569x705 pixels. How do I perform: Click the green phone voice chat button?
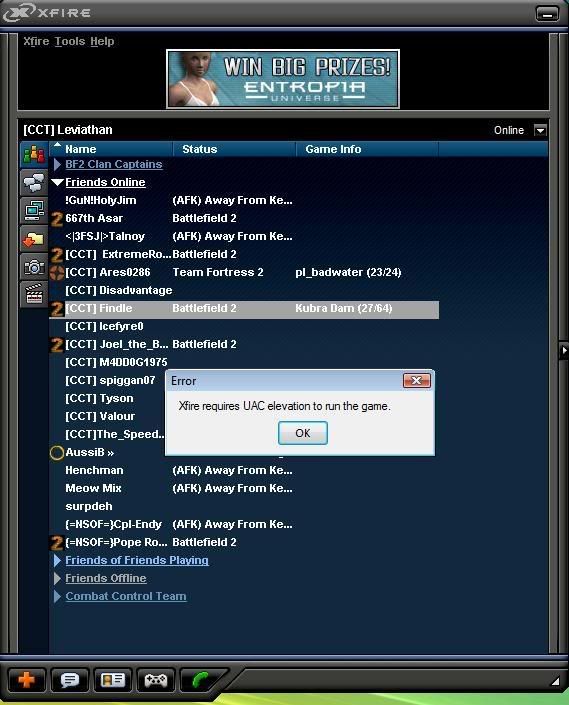coord(200,679)
